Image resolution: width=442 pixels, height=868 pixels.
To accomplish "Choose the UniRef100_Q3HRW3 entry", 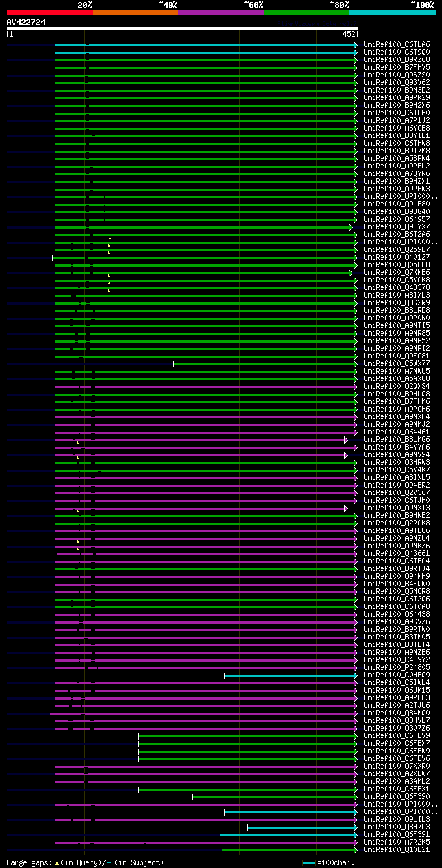I will [x=396, y=462].
